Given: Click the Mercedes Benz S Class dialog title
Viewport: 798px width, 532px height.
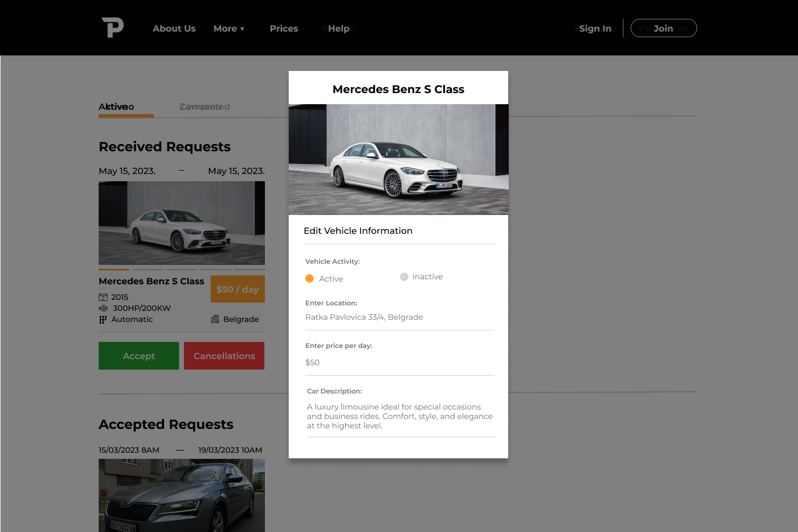Looking at the screenshot, I should coord(398,89).
